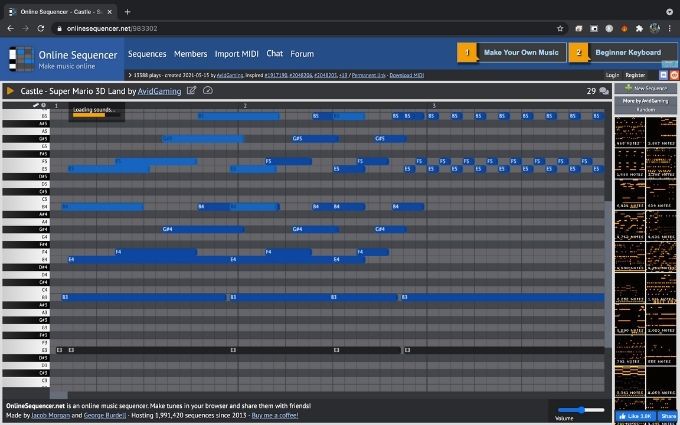Click the site lock icon in address bar
The height and width of the screenshot is (425, 680).
point(60,29)
